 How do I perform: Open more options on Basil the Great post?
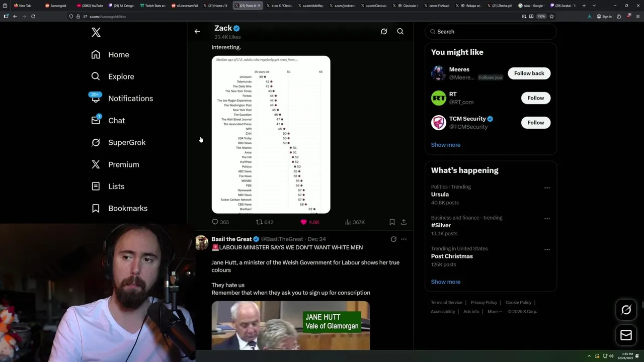click(404, 239)
